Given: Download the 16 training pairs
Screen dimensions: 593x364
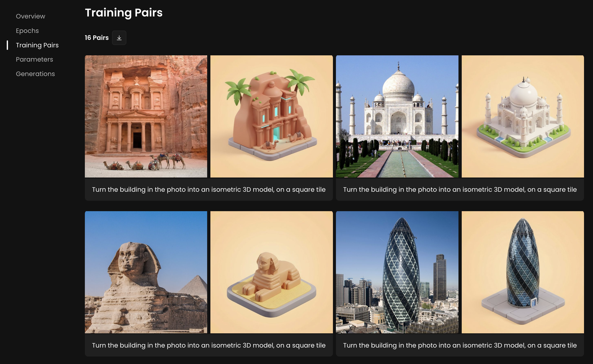Looking at the screenshot, I should [x=119, y=38].
